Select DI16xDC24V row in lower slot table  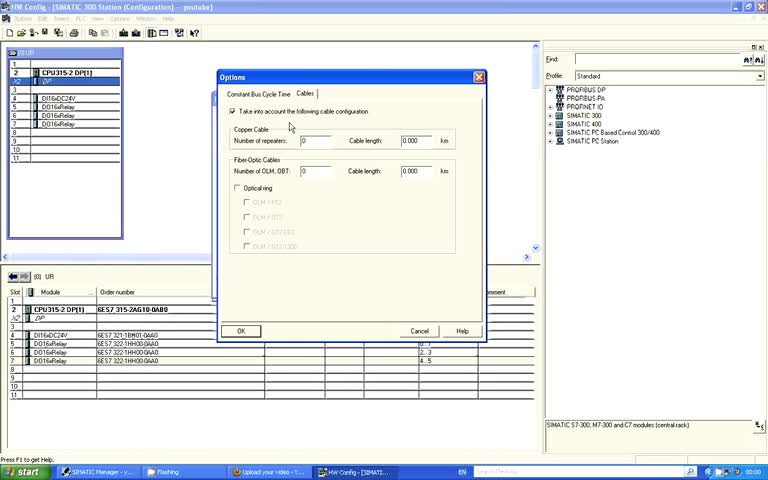(x=271, y=336)
